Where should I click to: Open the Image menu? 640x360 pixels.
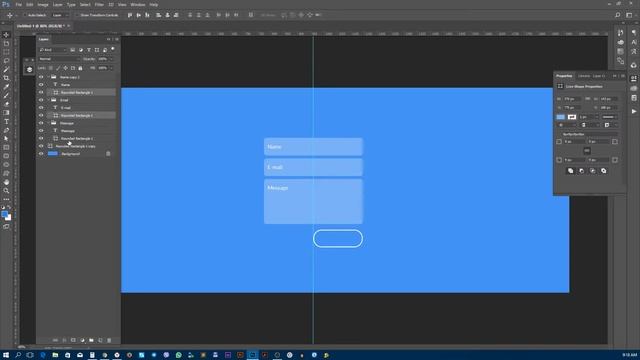point(43,4)
